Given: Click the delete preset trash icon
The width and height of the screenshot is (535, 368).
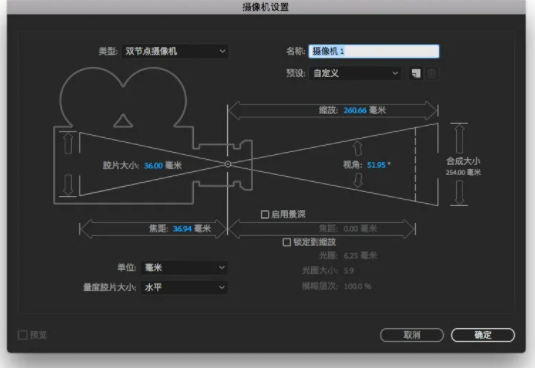Looking at the screenshot, I should 431,73.
